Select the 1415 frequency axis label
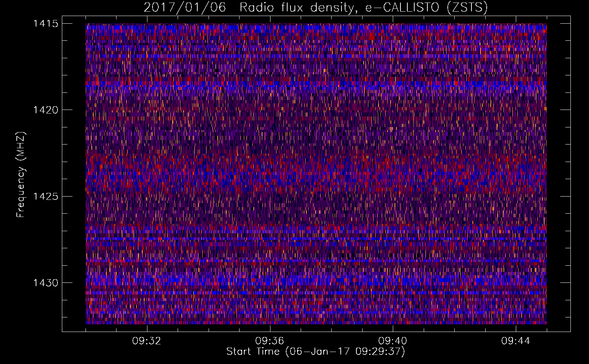This screenshot has width=589, height=364. click(x=46, y=24)
